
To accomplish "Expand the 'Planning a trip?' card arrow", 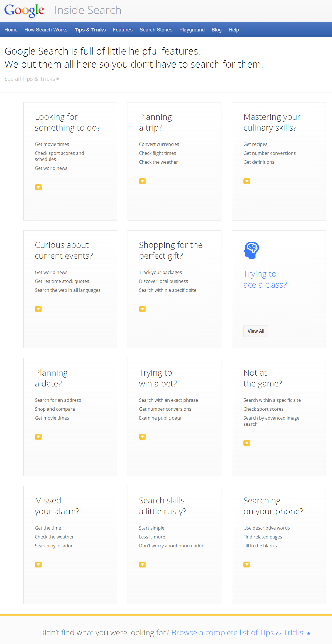I will click(142, 181).
